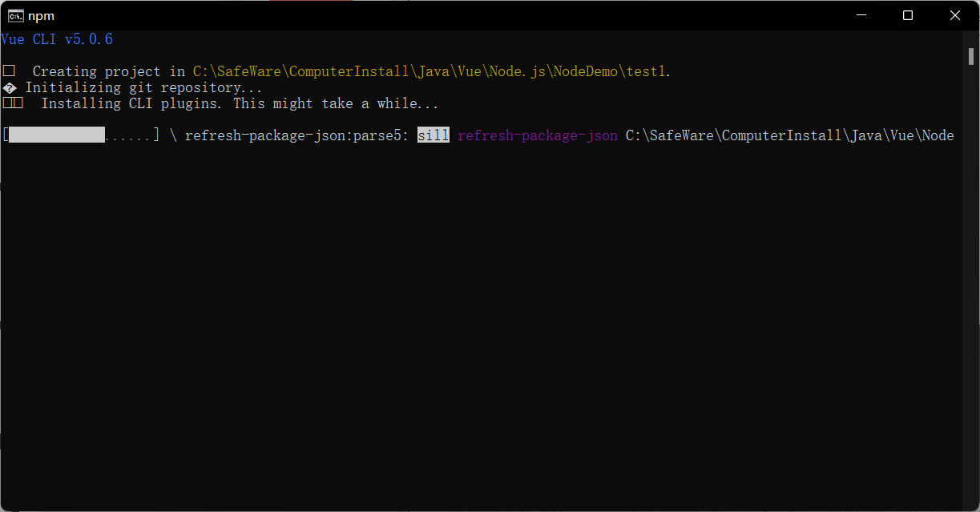The image size is (980, 512).
Task: Close the npm console window
Action: (955, 15)
